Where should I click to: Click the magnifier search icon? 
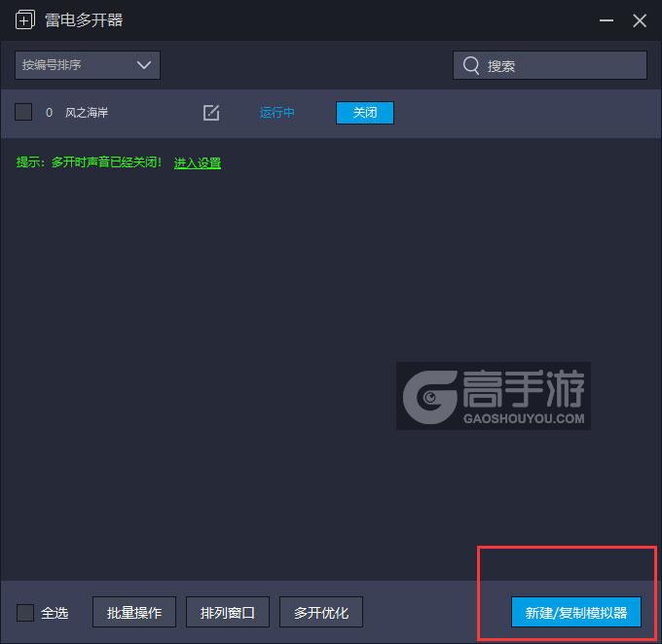(x=471, y=65)
